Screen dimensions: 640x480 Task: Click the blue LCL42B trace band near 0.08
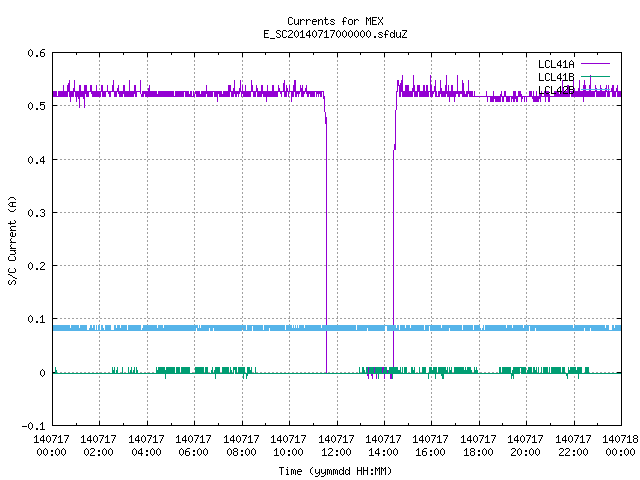click(337, 328)
